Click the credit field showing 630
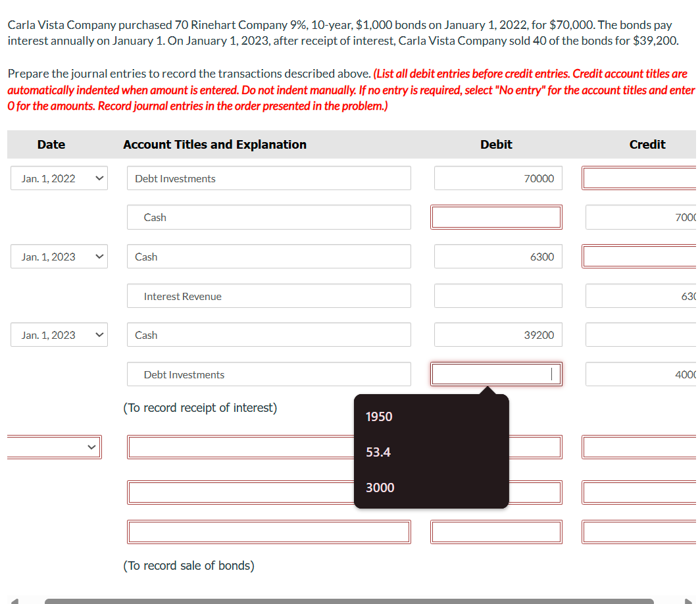This screenshot has width=700, height=604. 641,295
